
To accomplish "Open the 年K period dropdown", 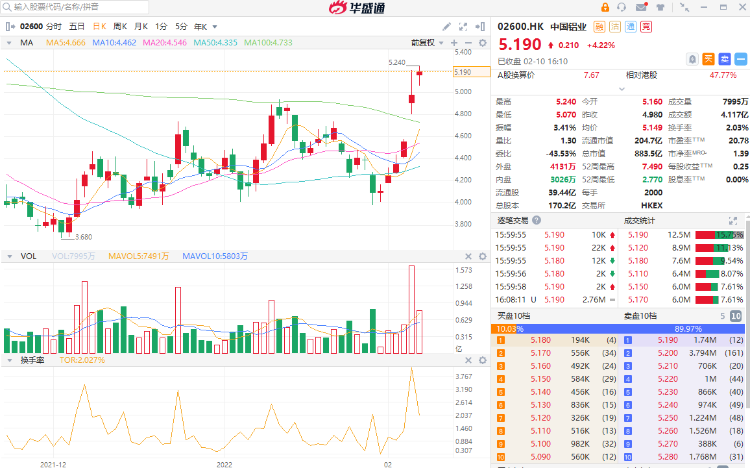I will [205, 27].
